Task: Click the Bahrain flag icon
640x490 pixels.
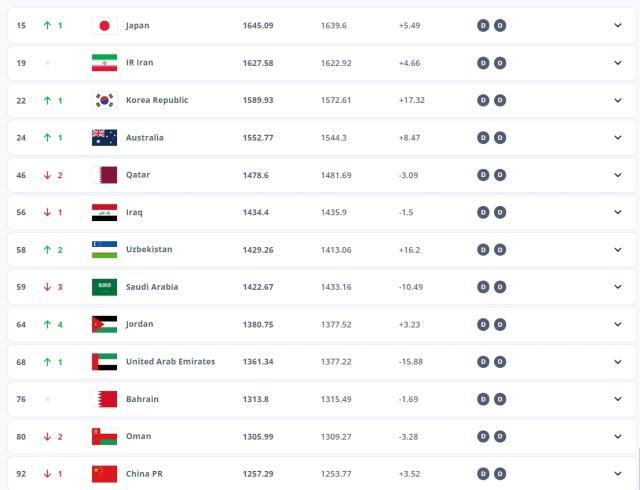Action: pos(104,399)
